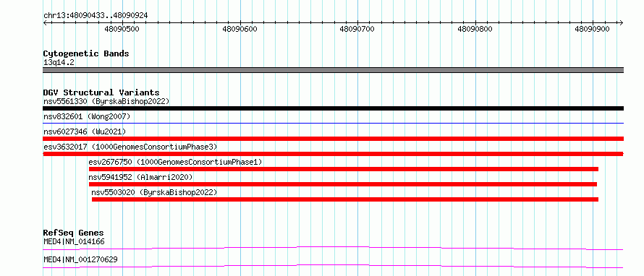Click the red esv2676750 variant bar
644x276 pixels.
point(344,169)
